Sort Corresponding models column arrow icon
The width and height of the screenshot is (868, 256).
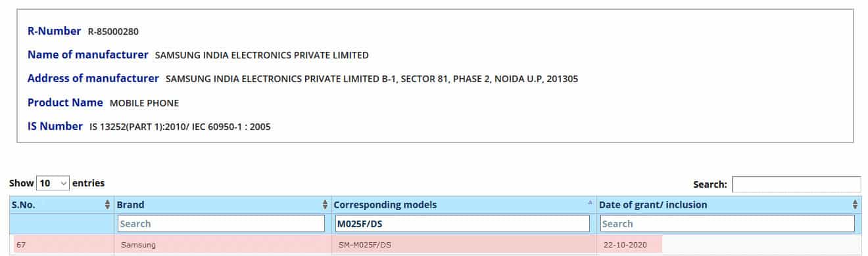pyautogui.click(x=590, y=203)
